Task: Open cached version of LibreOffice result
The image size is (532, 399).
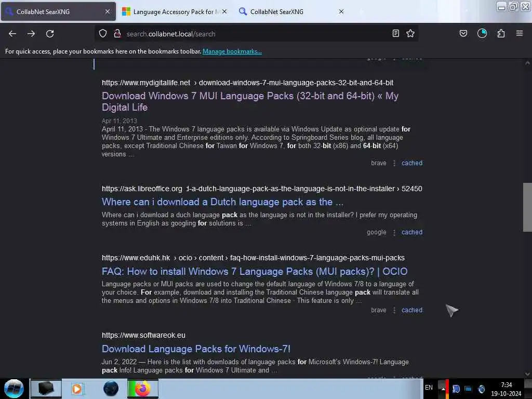Action: coord(412,232)
